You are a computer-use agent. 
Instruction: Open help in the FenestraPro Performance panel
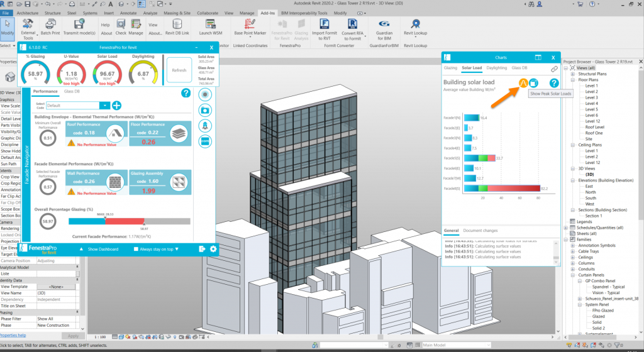coord(186,93)
